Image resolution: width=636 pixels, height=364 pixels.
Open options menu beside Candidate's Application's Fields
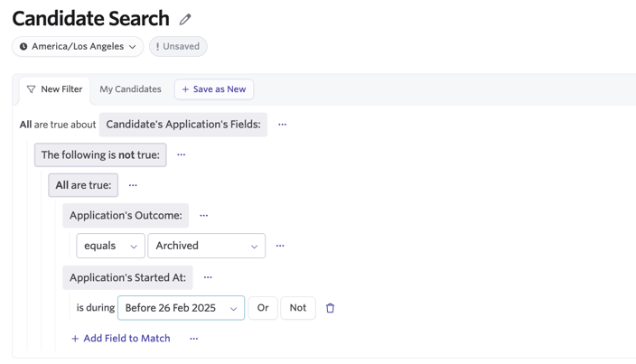pyautogui.click(x=282, y=125)
